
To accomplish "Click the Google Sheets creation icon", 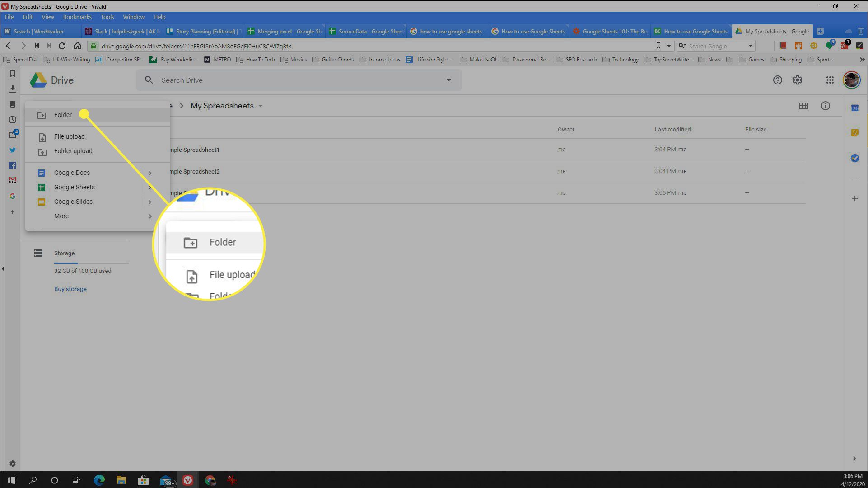I will coord(41,187).
